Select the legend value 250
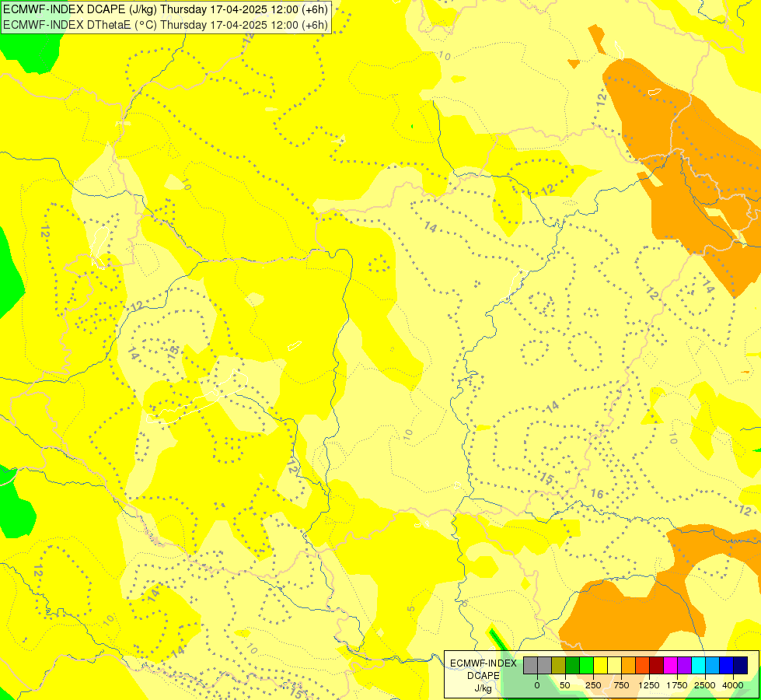The height and width of the screenshot is (700, 761). click(x=593, y=685)
